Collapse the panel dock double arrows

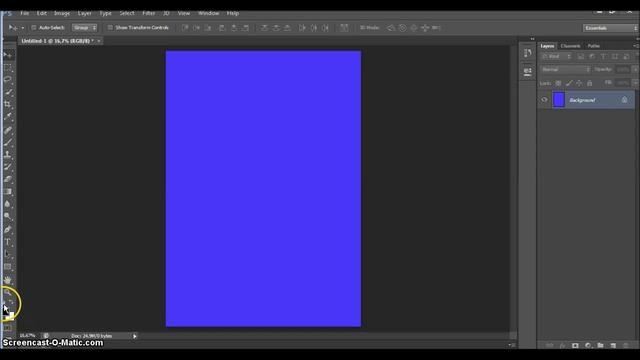click(x=532, y=39)
